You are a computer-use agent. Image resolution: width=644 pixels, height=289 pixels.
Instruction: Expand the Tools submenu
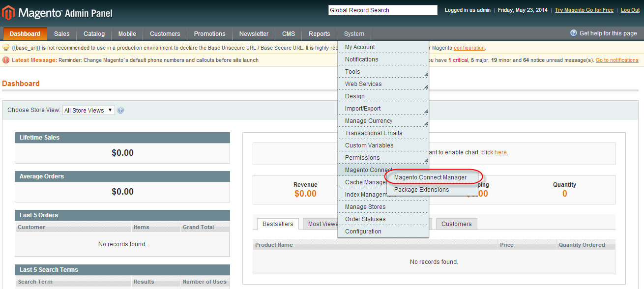pyautogui.click(x=383, y=72)
